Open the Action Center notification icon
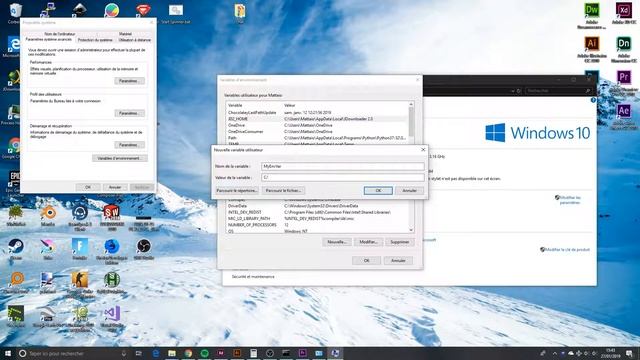Screen dimensions: 640x360 (x=630, y=353)
